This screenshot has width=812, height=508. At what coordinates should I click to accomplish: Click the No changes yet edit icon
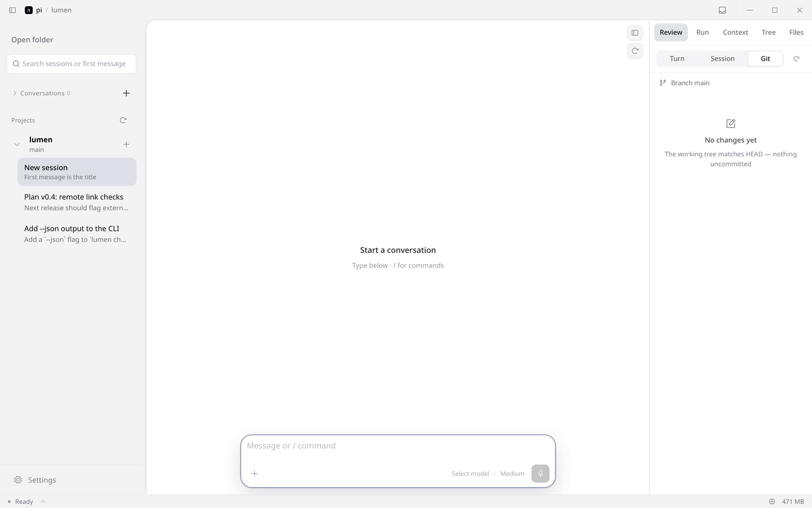pyautogui.click(x=731, y=124)
